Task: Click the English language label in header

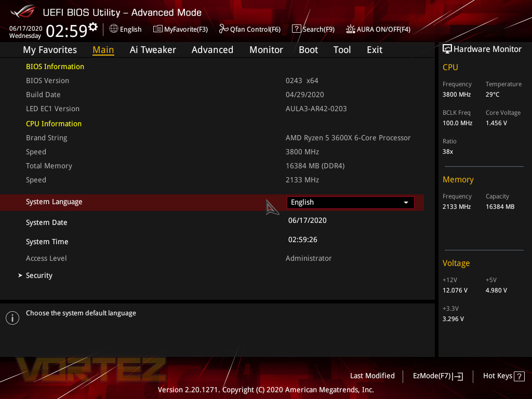Action: coord(130,30)
